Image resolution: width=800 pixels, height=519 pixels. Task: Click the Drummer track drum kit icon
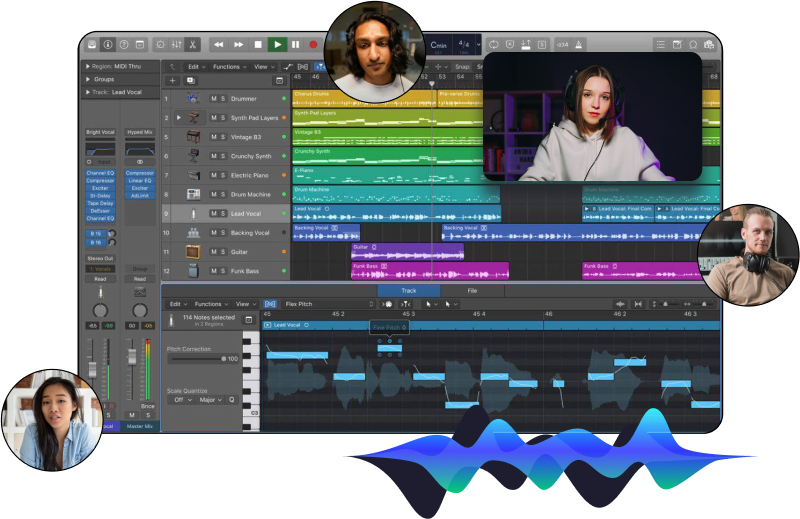coord(192,98)
